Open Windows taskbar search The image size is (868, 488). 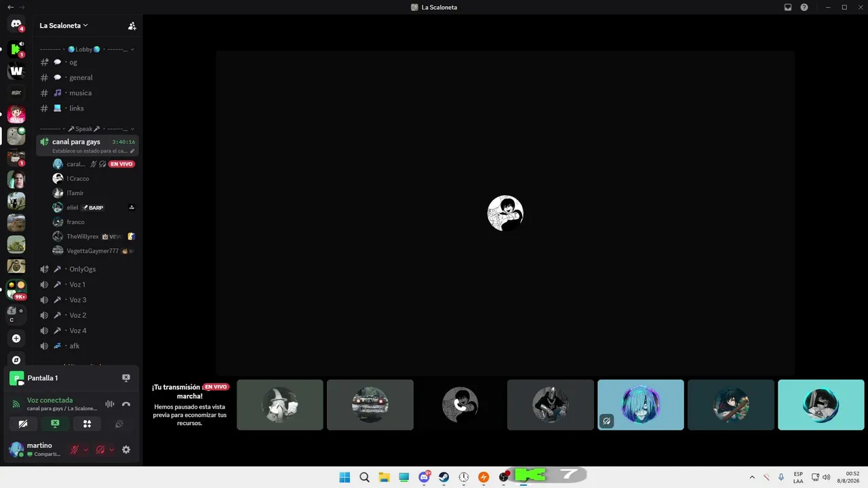(364, 477)
